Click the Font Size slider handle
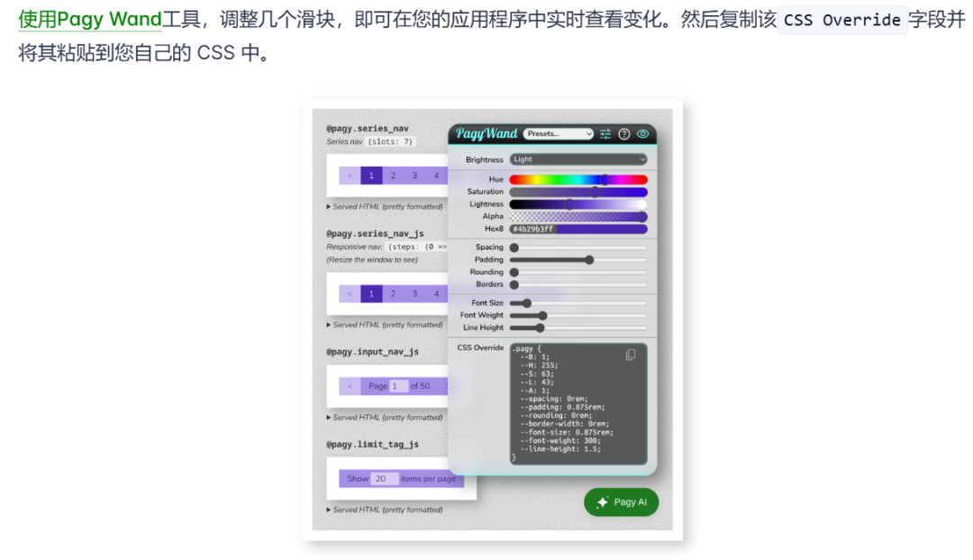Image resolution: width=973 pixels, height=560 pixels. click(x=527, y=303)
